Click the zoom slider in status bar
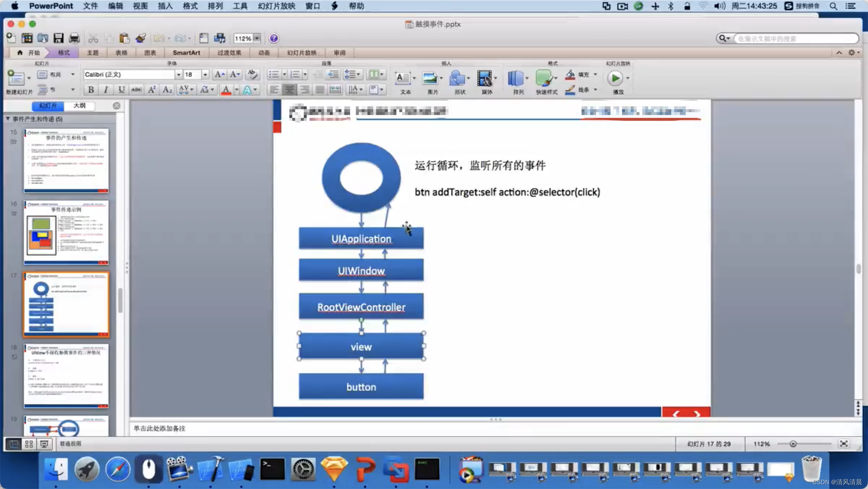 pos(793,444)
